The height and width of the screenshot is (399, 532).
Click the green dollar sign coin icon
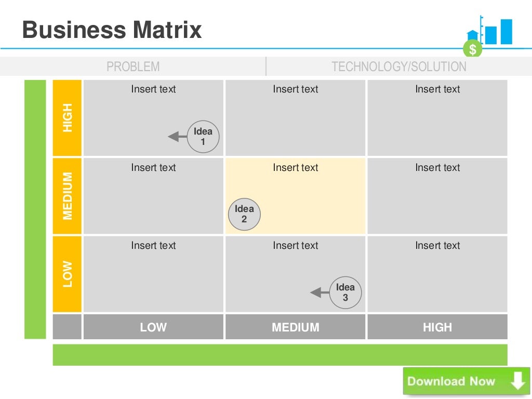pos(473,49)
